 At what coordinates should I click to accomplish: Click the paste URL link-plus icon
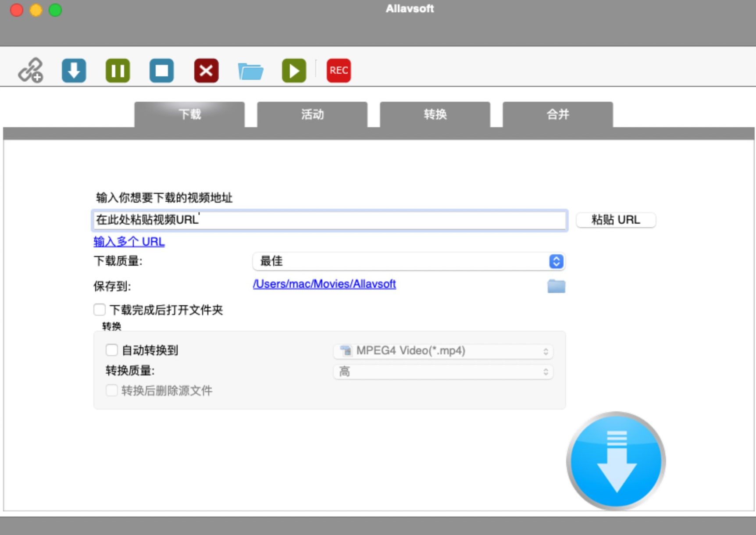click(x=30, y=70)
